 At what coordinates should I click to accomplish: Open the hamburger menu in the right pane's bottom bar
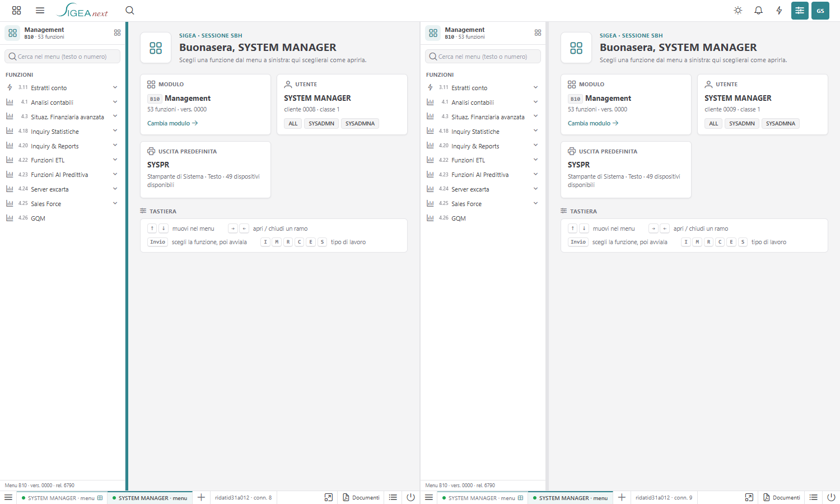(x=429, y=497)
